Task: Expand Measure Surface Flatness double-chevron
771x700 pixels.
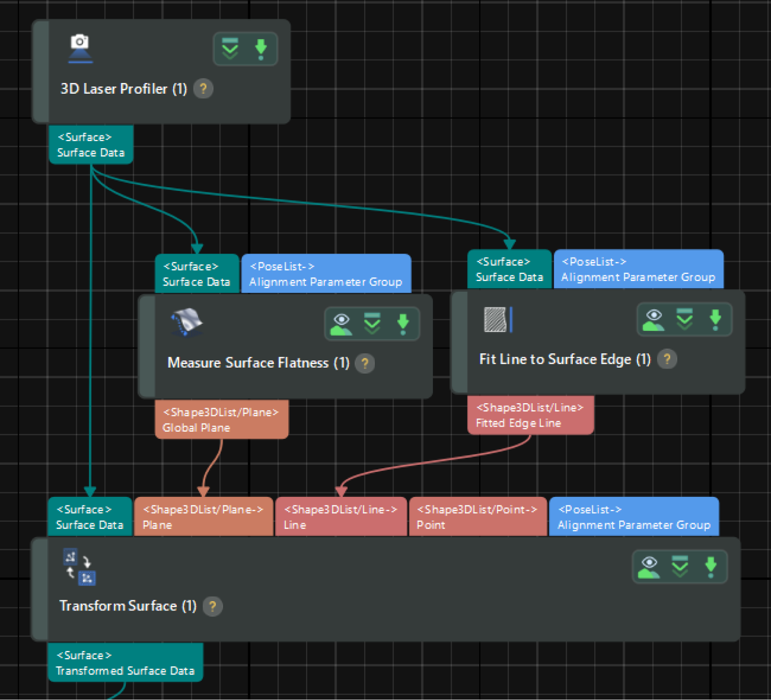Action: click(x=372, y=324)
